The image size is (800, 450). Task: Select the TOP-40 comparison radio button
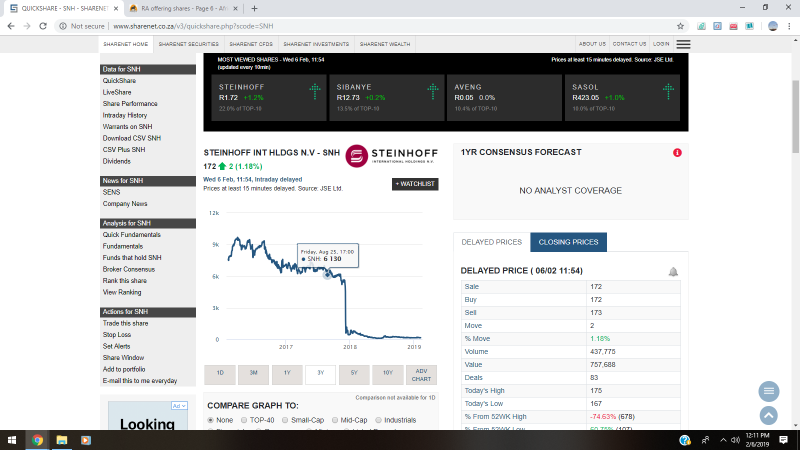(244, 420)
